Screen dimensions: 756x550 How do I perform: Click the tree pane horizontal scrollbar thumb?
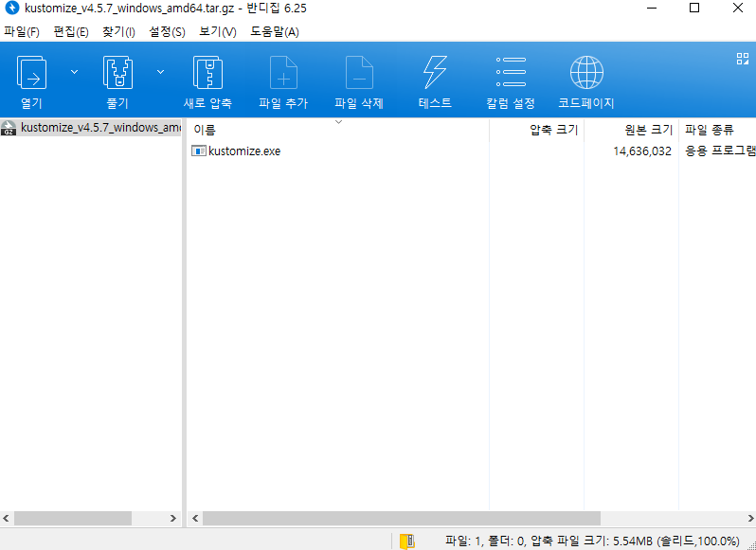point(73,519)
